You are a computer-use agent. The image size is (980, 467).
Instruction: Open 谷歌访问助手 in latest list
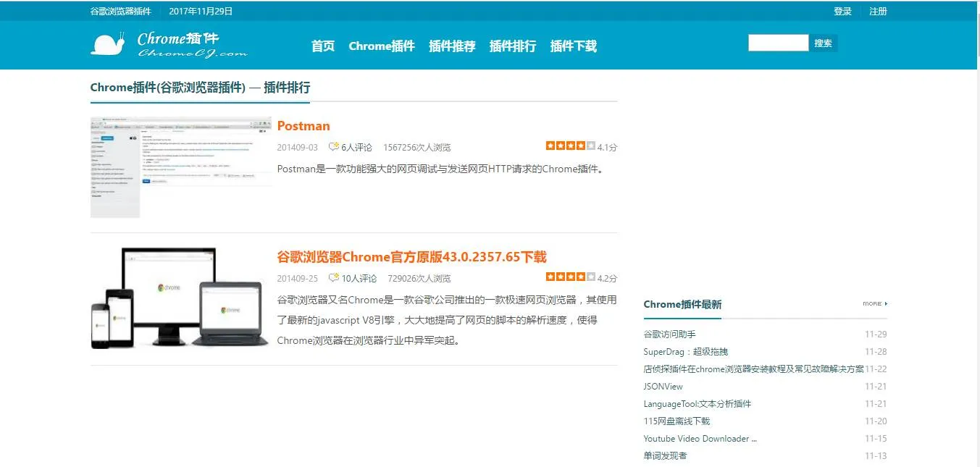click(x=669, y=335)
